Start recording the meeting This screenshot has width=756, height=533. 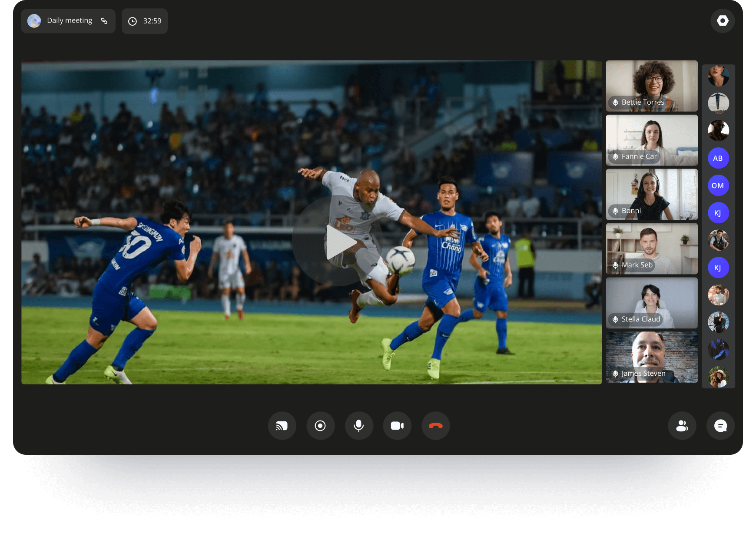[320, 426]
